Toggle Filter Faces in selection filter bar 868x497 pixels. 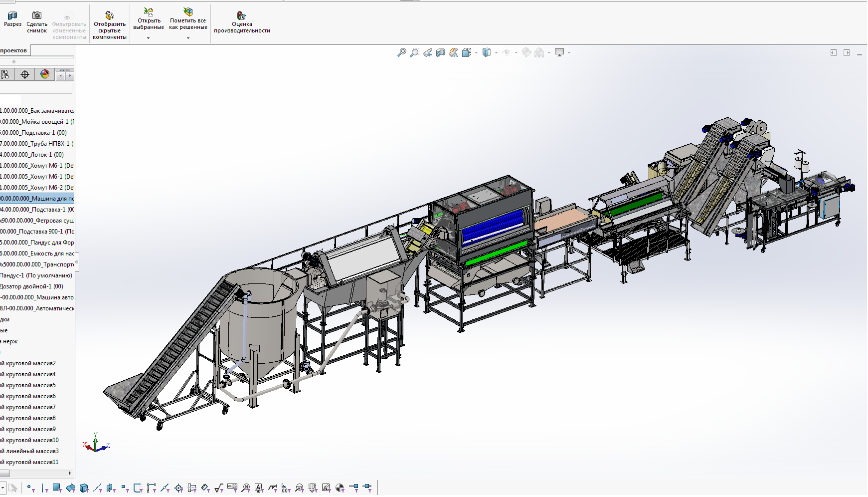tap(57, 488)
